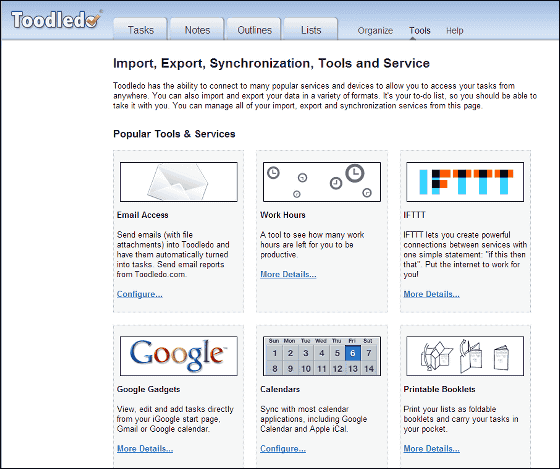Click the Printable Booklets heading

(439, 389)
